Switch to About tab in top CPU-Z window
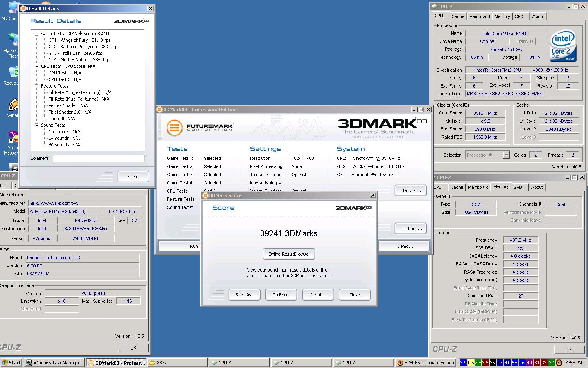The image size is (588, 368). tap(538, 16)
